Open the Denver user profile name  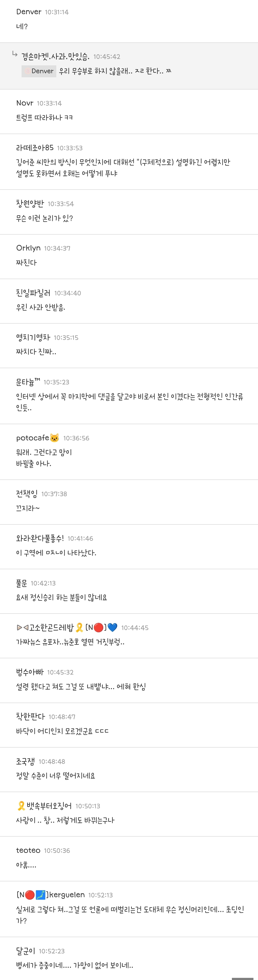click(x=29, y=12)
